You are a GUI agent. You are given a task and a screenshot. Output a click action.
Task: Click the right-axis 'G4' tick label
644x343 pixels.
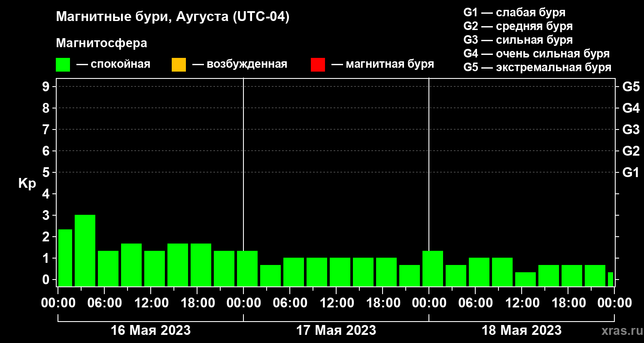[631, 108]
